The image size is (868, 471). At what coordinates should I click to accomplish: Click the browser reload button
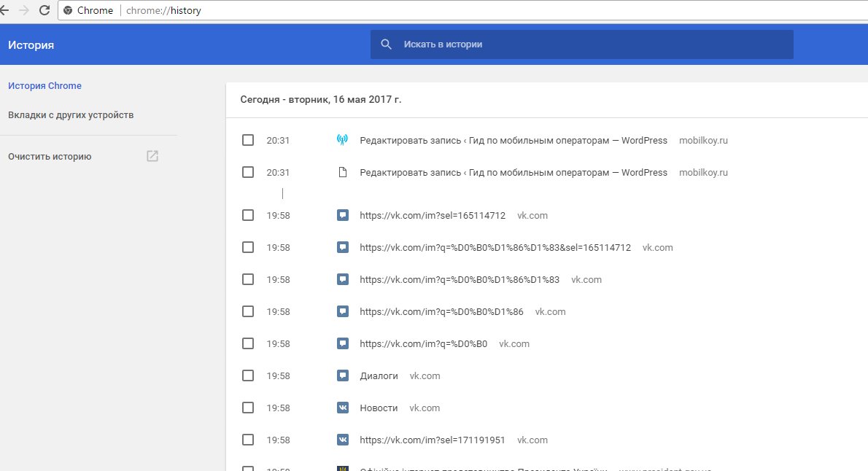pyautogui.click(x=44, y=10)
